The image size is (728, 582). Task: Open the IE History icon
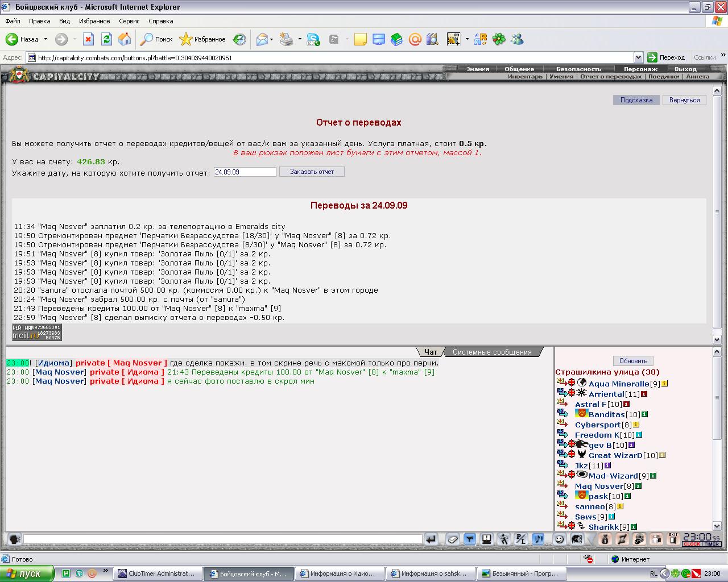click(239, 39)
